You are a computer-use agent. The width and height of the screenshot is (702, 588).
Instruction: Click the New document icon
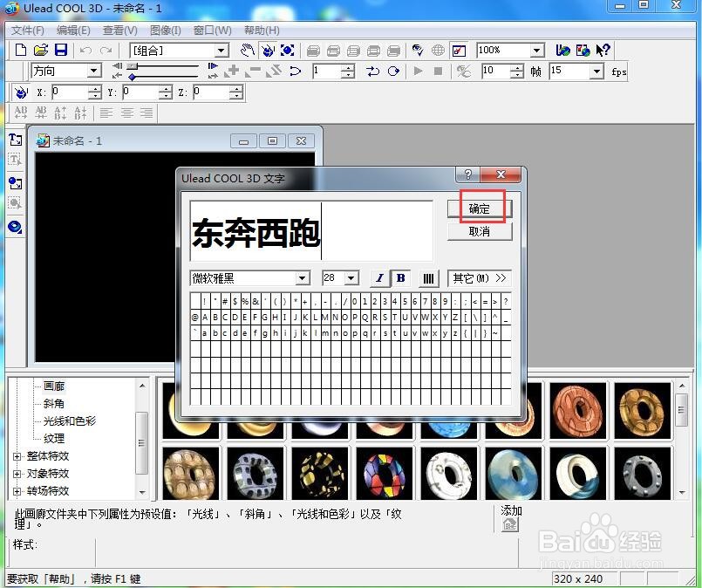coord(21,50)
